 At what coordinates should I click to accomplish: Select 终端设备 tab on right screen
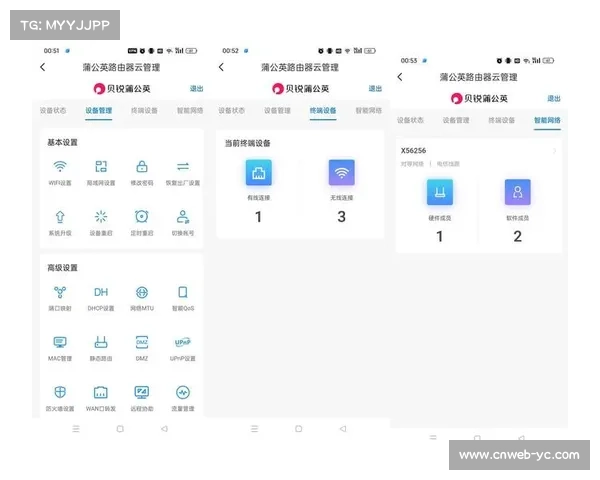pyautogui.click(x=502, y=120)
